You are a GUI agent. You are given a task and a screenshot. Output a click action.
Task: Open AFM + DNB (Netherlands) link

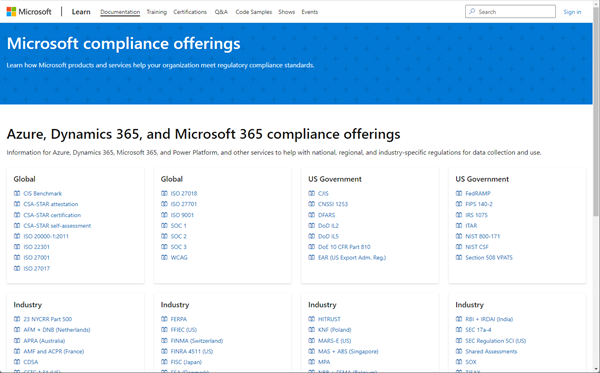[x=57, y=330]
